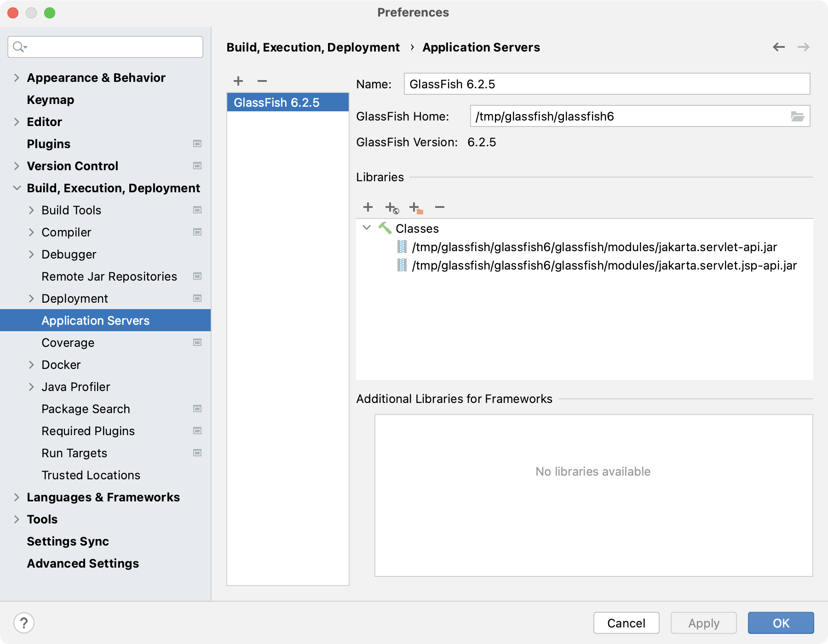
Task: Open Trusted Locations settings
Action: [91, 475]
